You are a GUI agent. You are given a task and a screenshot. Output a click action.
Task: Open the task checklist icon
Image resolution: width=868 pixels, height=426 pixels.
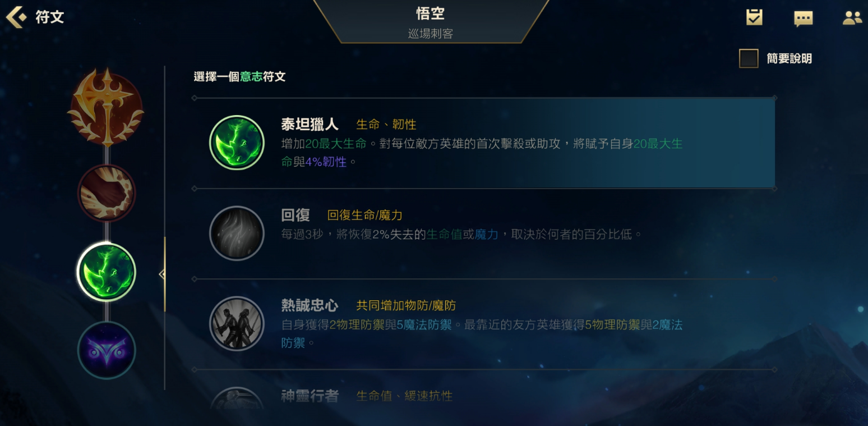754,17
